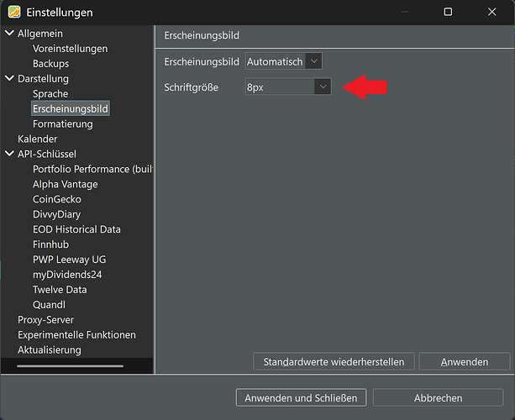This screenshot has height=420, width=515.
Task: Select PWP Leeway UG entry
Action: click(69, 260)
